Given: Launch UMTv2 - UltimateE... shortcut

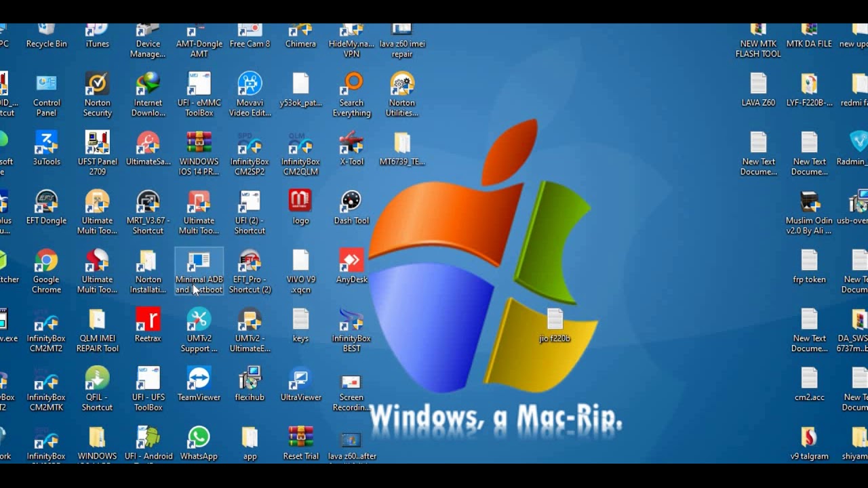Looking at the screenshot, I should click(x=250, y=331).
